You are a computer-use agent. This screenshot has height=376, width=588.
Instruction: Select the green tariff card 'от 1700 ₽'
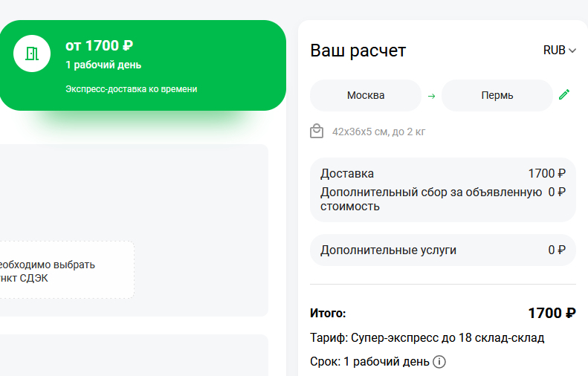143,65
